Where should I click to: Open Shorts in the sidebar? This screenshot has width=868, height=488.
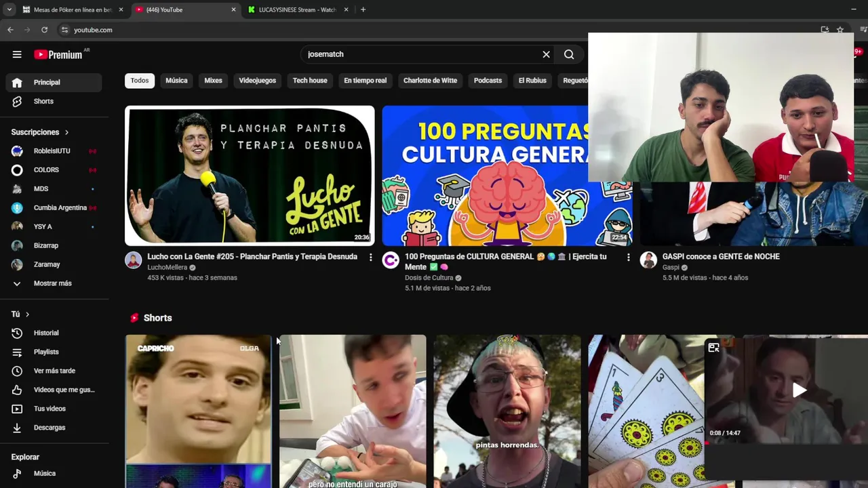(54, 101)
